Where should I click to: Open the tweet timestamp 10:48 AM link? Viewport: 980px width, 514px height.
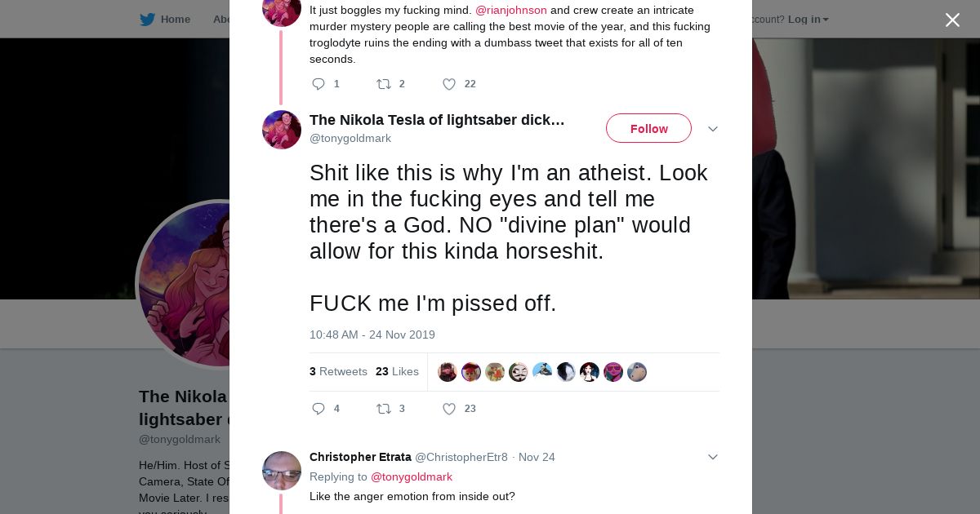tap(372, 335)
